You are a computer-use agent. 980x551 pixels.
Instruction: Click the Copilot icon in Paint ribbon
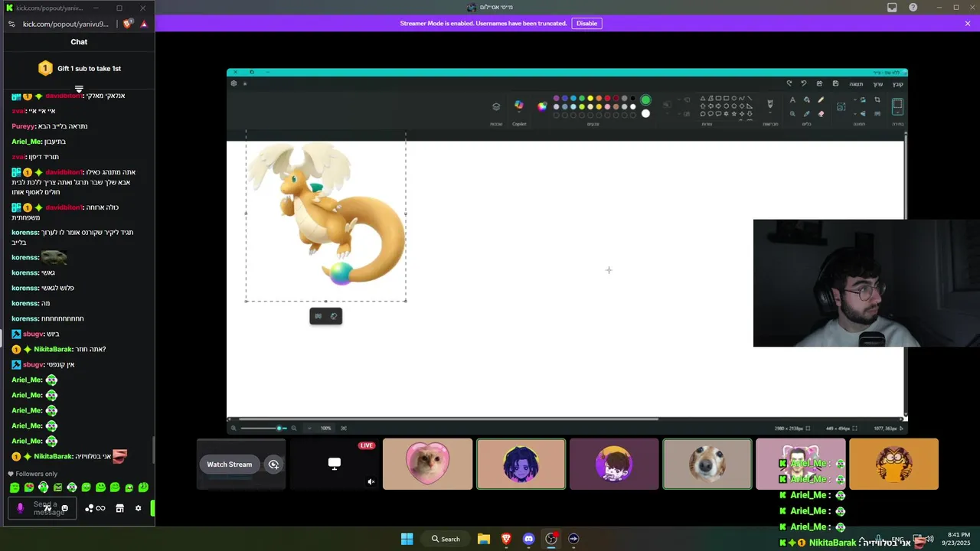519,104
